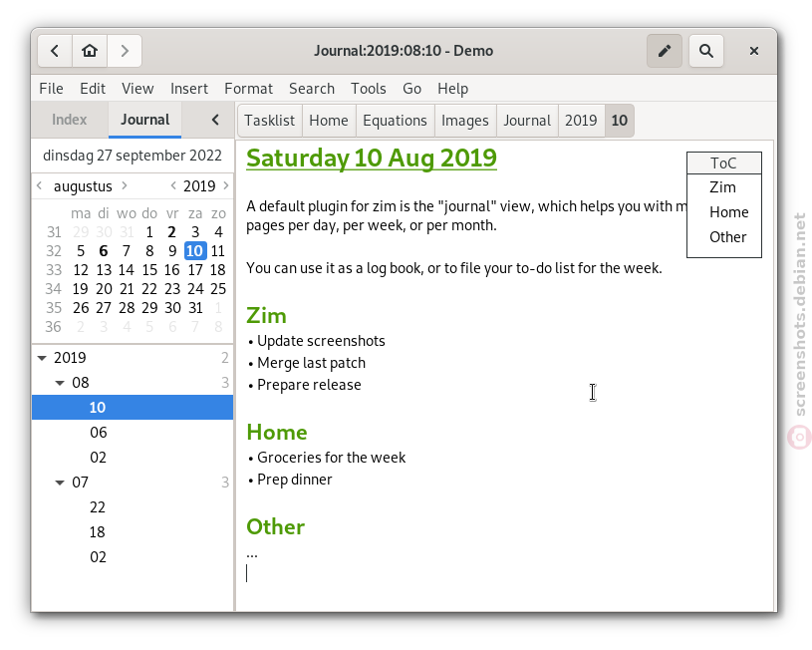Jump to Other heading via ToC

click(x=727, y=237)
